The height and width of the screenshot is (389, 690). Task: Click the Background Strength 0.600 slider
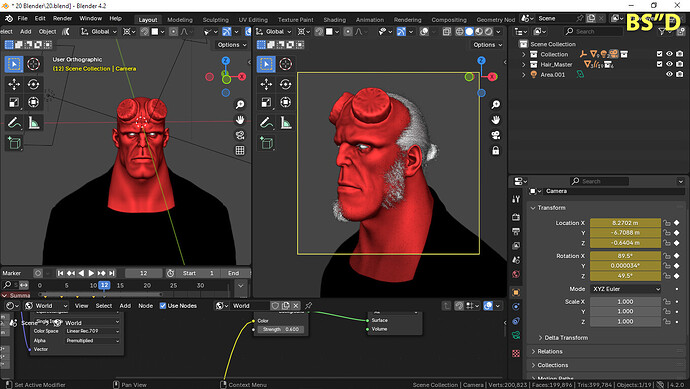click(281, 329)
